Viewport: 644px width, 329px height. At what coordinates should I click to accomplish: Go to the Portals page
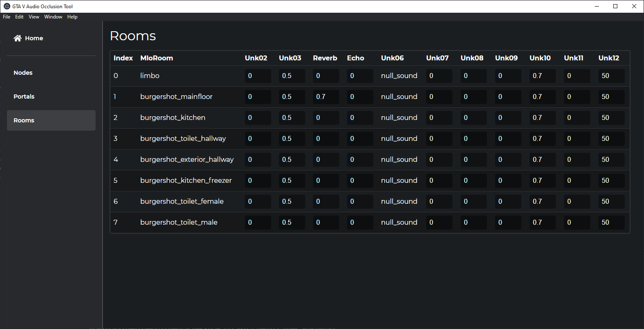click(51, 97)
